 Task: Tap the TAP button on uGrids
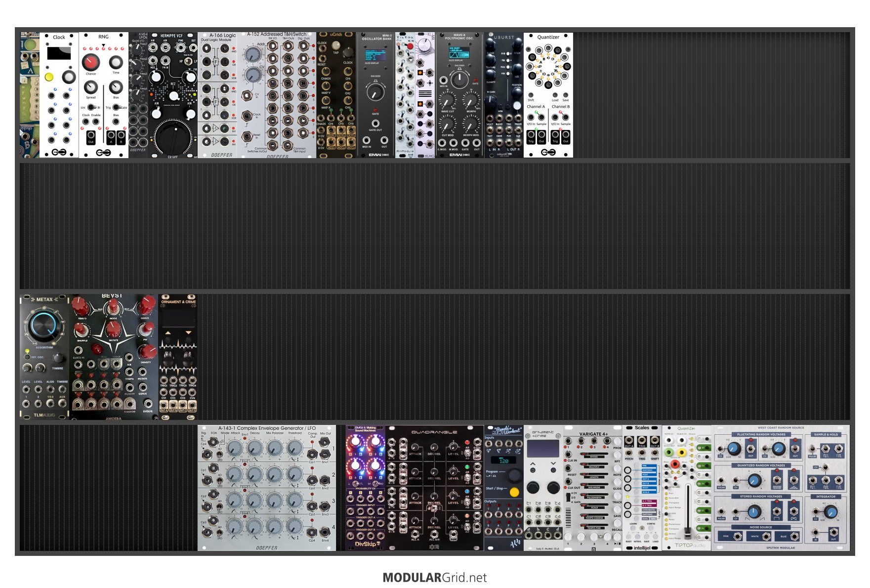tap(336, 45)
